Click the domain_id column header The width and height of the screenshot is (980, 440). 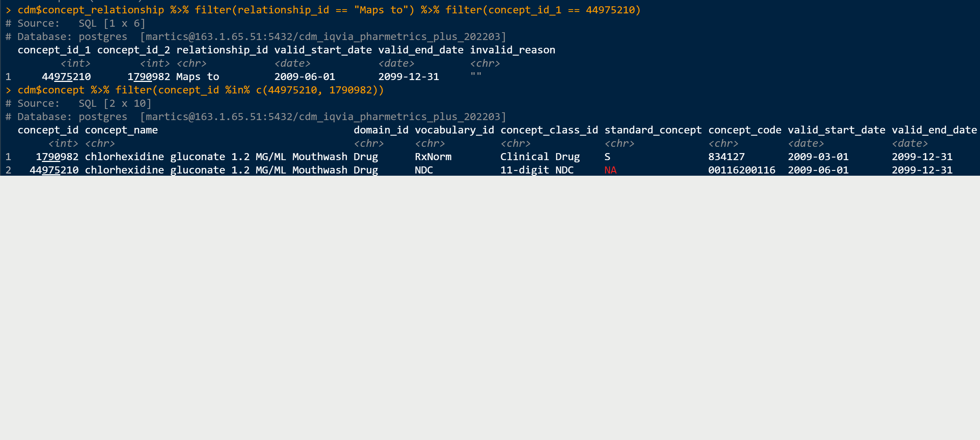coord(381,130)
